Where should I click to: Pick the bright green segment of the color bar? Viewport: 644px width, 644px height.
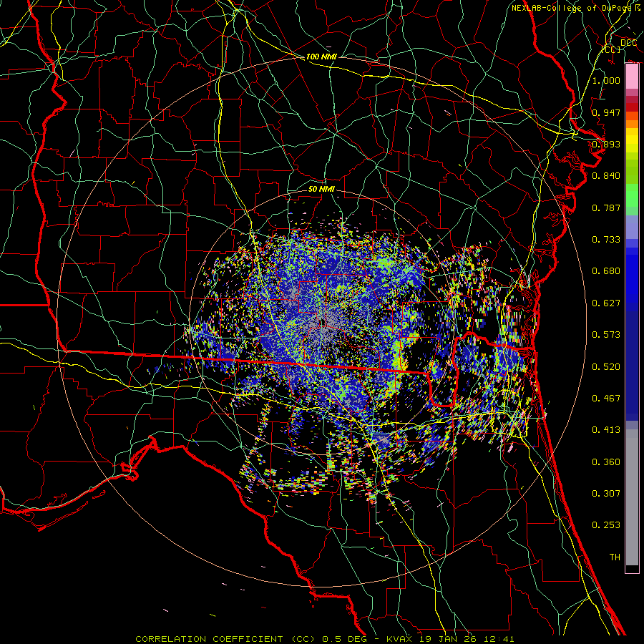tap(632, 195)
